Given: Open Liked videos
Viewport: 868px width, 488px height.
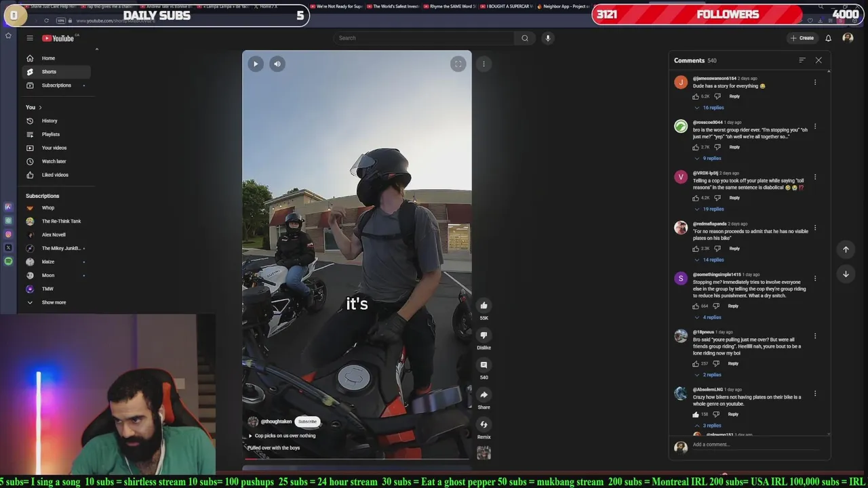Looking at the screenshot, I should [55, 175].
